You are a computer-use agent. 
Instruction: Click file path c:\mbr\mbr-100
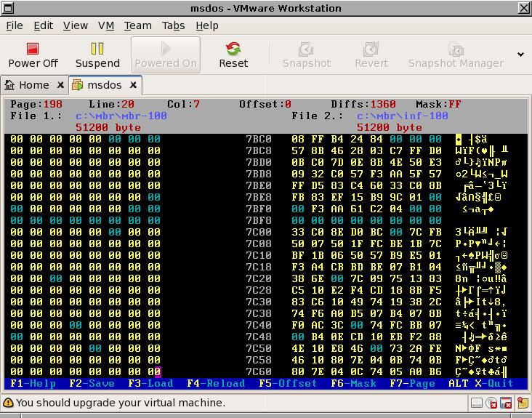(121, 116)
